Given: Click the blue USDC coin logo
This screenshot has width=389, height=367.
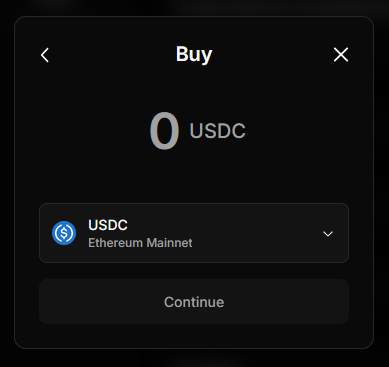Looking at the screenshot, I should tap(64, 233).
